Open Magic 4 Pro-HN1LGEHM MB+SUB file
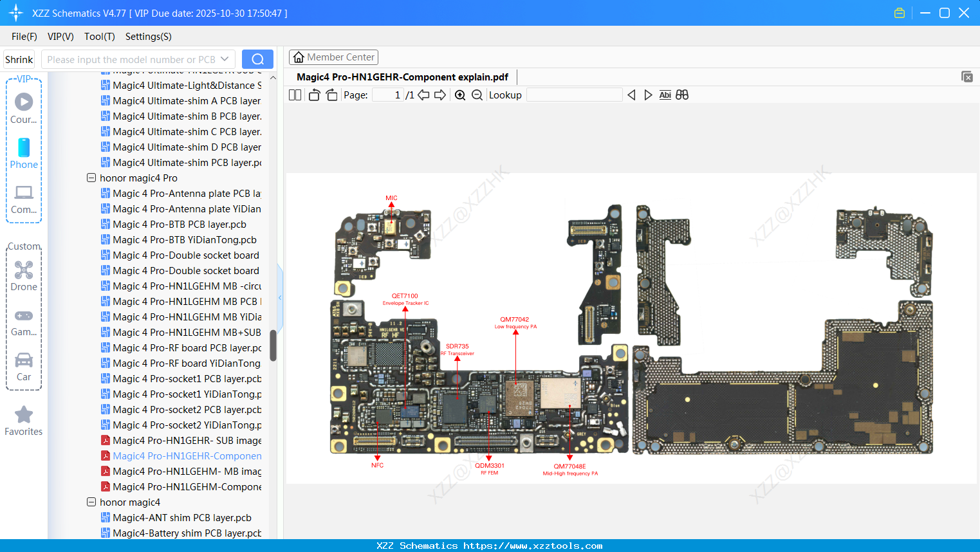This screenshot has height=552, width=980. pos(187,333)
